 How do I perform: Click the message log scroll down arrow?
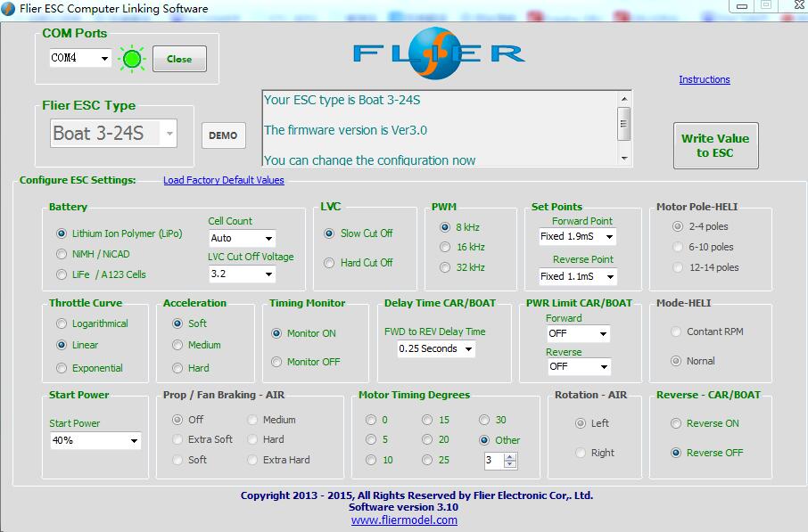tap(624, 159)
